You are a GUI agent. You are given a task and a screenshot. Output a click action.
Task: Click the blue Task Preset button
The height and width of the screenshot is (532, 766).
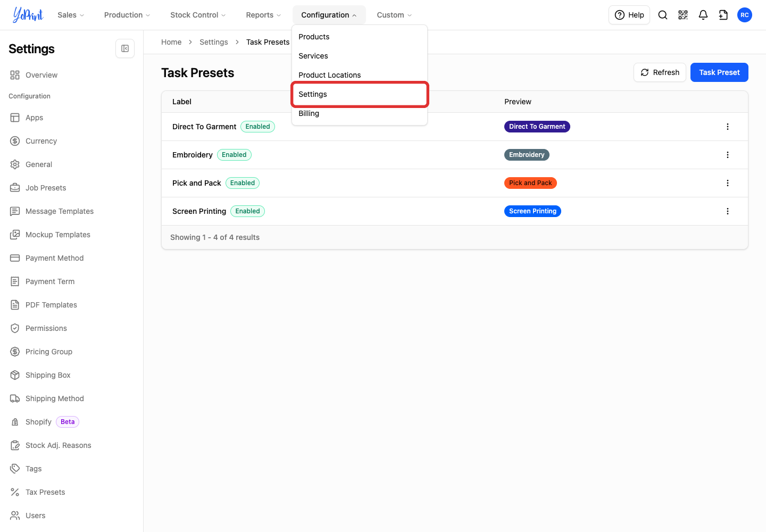pos(719,72)
